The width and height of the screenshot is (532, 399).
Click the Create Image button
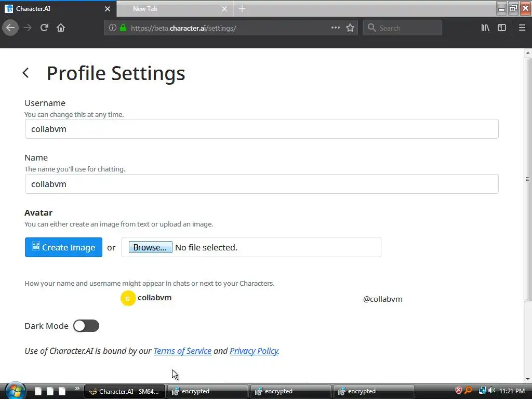tap(63, 247)
